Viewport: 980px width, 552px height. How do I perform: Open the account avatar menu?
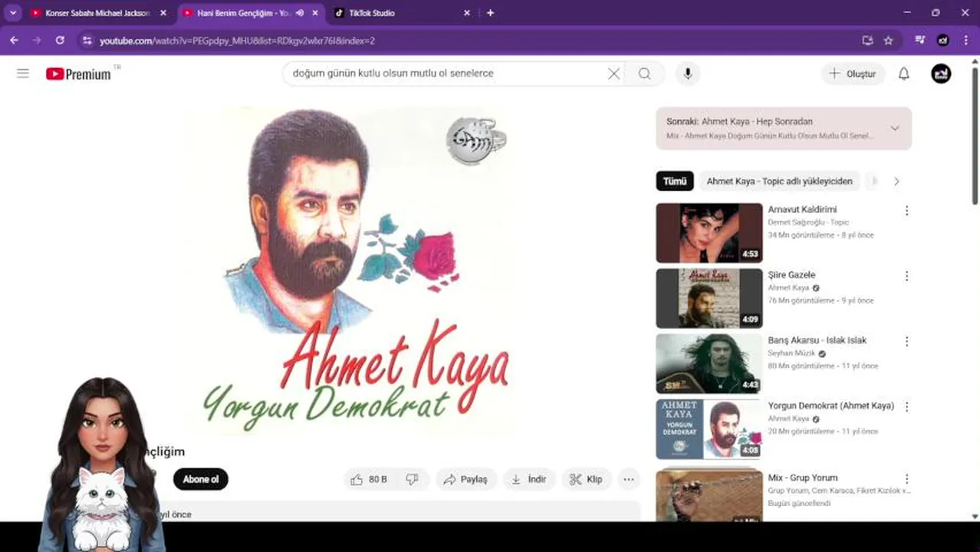point(941,74)
